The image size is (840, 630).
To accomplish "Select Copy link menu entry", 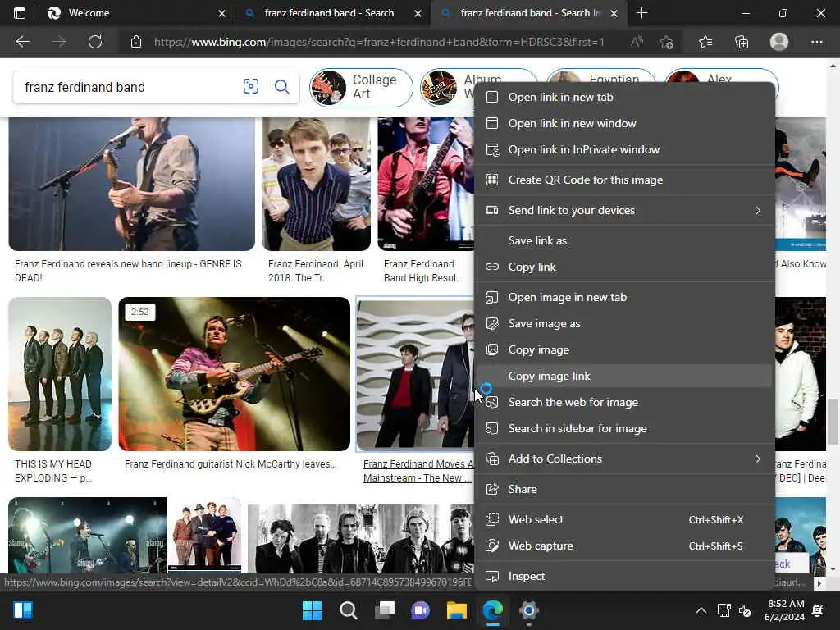I will pos(624,267).
